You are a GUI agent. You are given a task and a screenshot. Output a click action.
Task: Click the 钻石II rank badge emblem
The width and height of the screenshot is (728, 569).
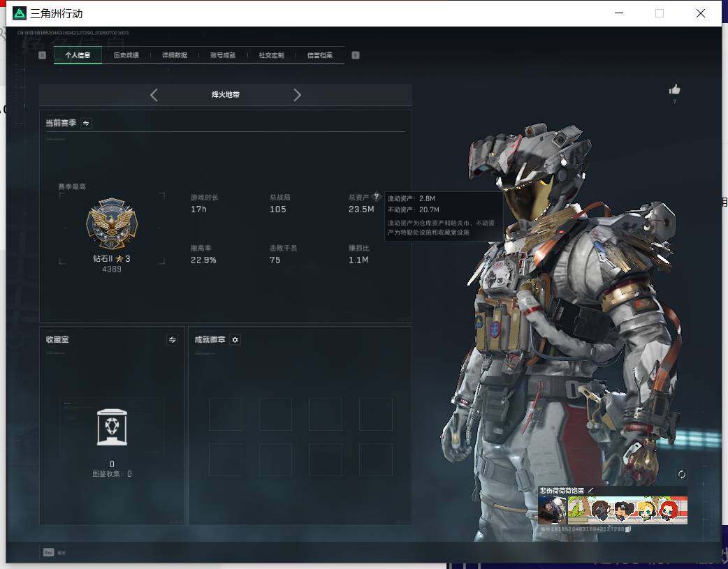pyautogui.click(x=112, y=223)
